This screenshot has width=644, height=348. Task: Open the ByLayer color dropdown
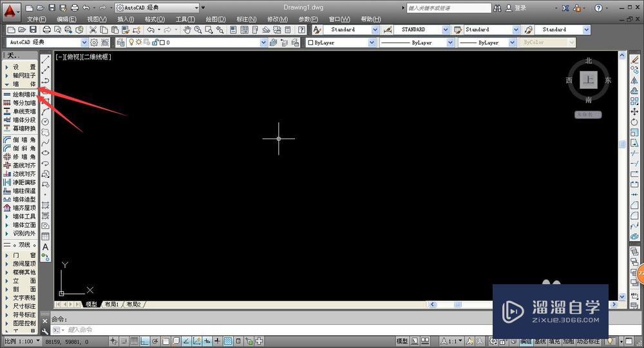point(341,43)
